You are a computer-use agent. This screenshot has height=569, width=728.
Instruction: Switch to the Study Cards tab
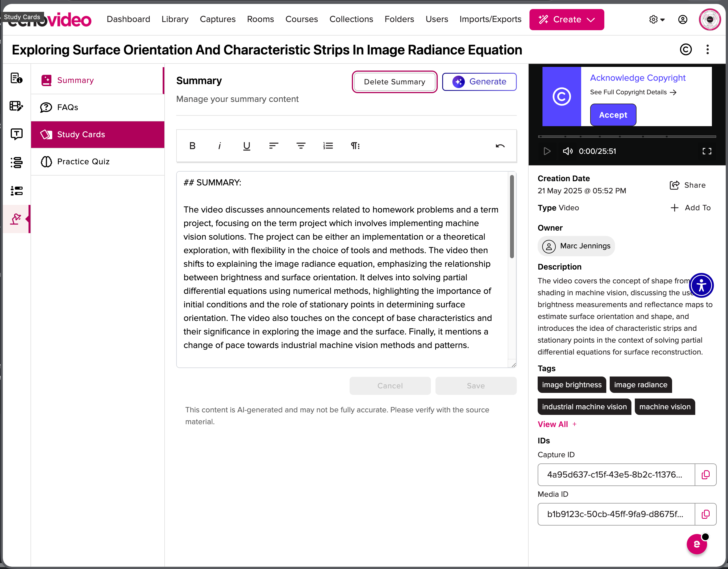pos(97,135)
